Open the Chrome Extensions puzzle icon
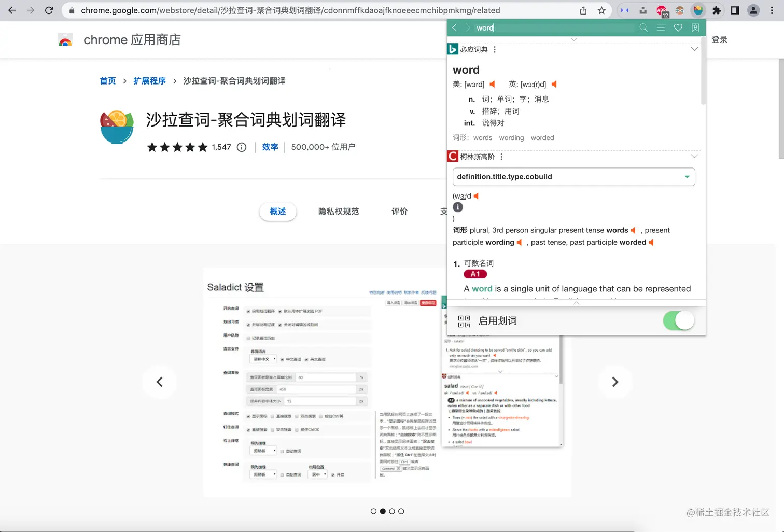Image resolution: width=784 pixels, height=532 pixels. [x=717, y=10]
